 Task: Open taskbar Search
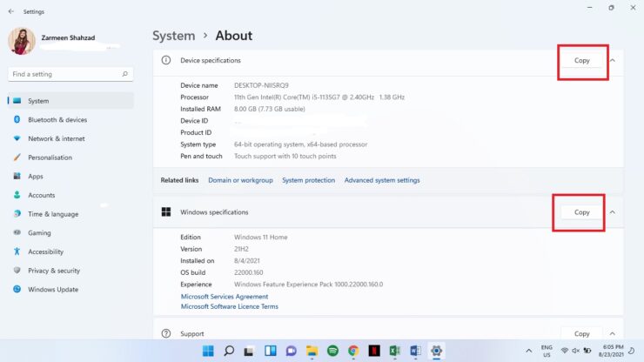tap(229, 351)
